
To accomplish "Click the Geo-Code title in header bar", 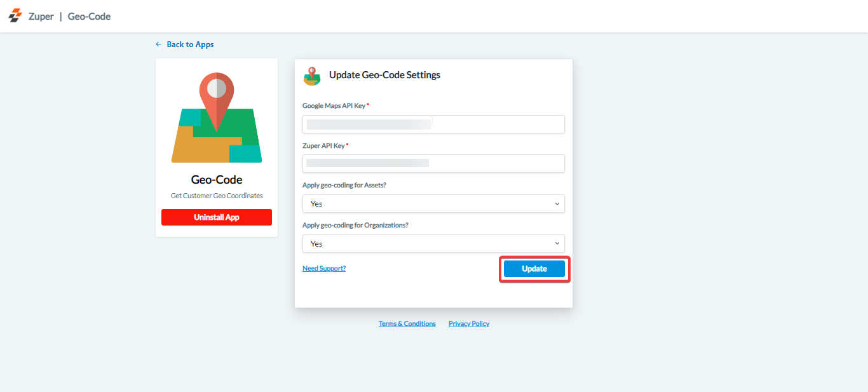I will coord(89,17).
